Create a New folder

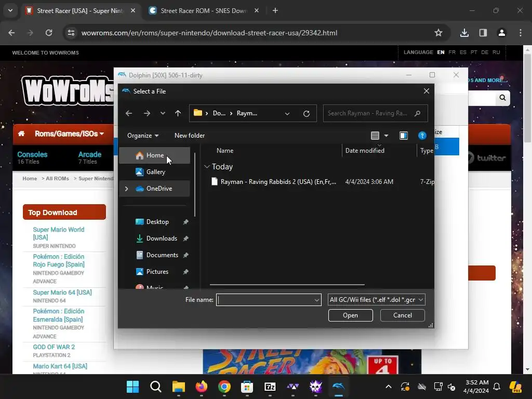pos(190,136)
